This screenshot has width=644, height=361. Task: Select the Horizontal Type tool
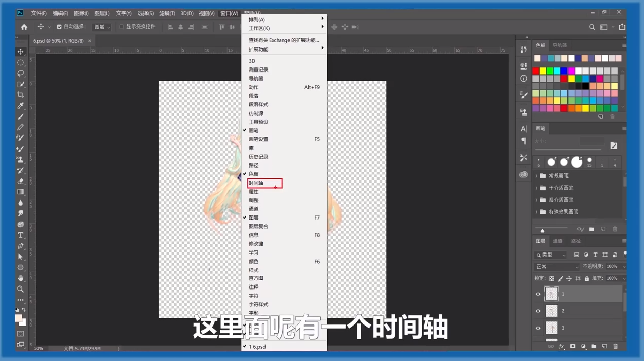click(x=21, y=235)
